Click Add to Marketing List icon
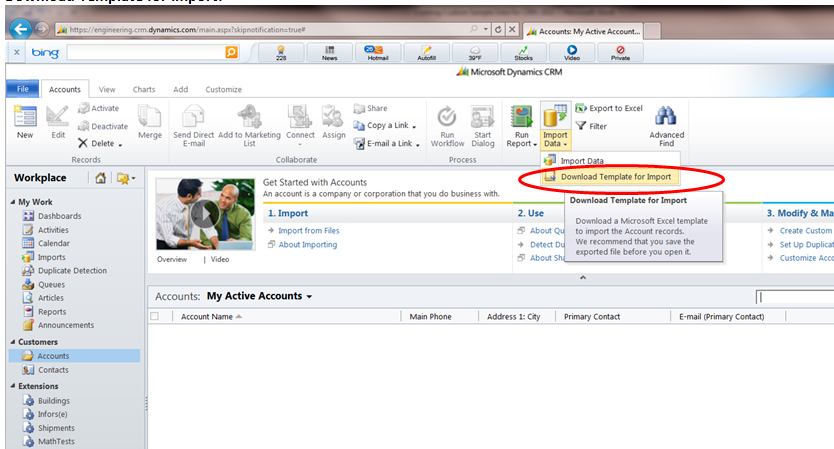Viewport: 834px width, 449px height. (249, 116)
